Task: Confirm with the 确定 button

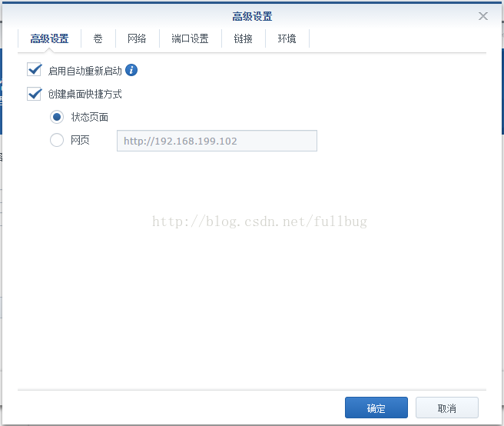Action: click(376, 408)
